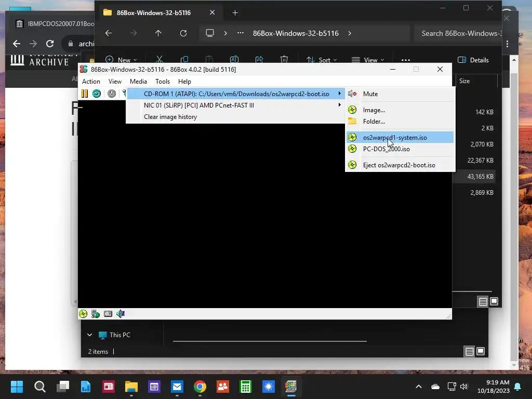This screenshot has height=399, width=532.
Task: Refresh the File Explorer folder
Action: pyautogui.click(x=183, y=33)
